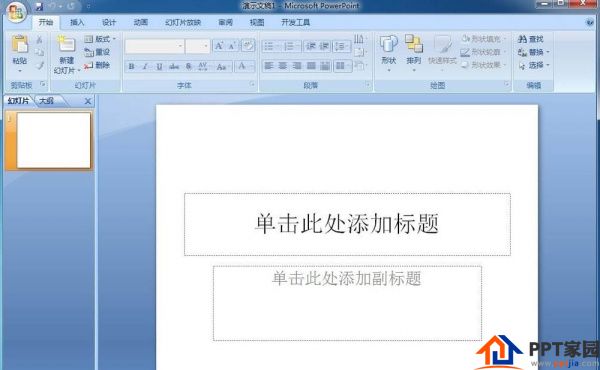Image resolution: width=600 pixels, height=370 pixels.
Task: Toggle Underline formatting
Action: [x=159, y=67]
